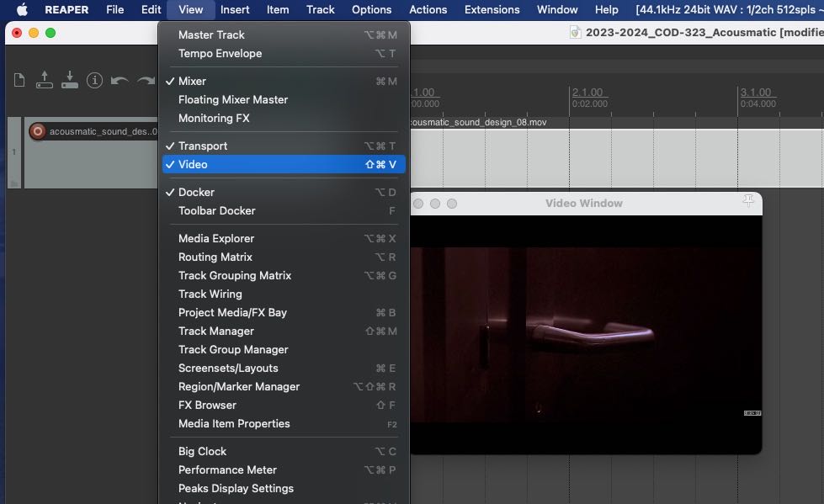The height and width of the screenshot is (504, 824).
Task: Click the New Project toolbar icon
Action: [19, 81]
